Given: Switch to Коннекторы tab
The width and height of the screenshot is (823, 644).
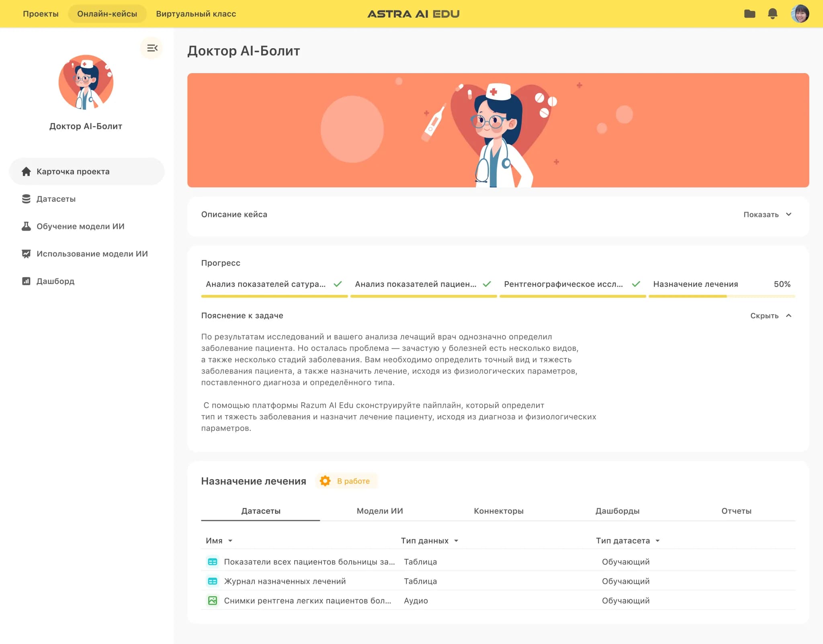Looking at the screenshot, I should coord(498,511).
